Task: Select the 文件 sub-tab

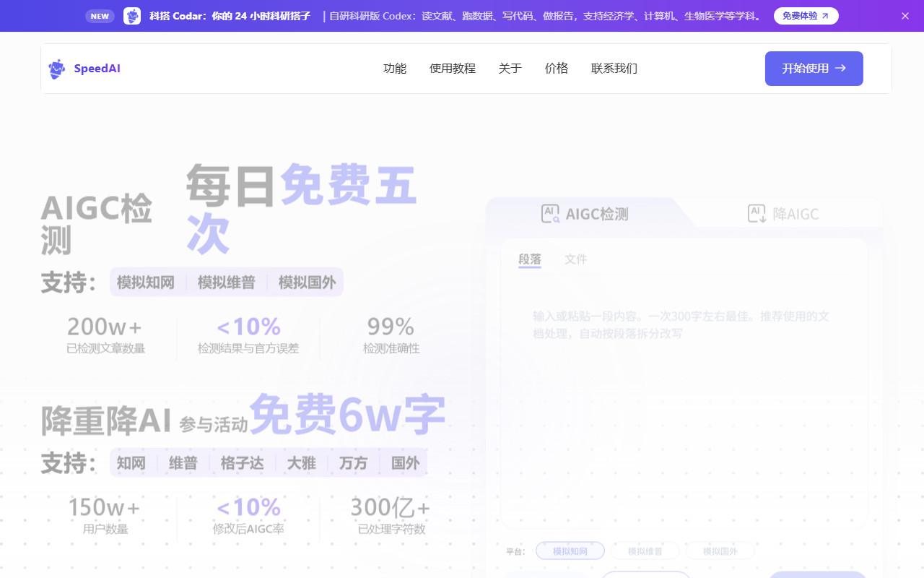Action: pos(576,259)
